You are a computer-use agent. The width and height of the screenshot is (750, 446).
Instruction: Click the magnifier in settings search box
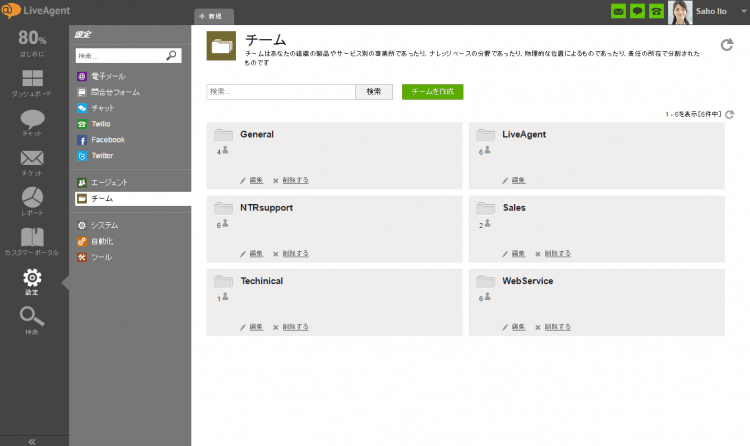[171, 56]
